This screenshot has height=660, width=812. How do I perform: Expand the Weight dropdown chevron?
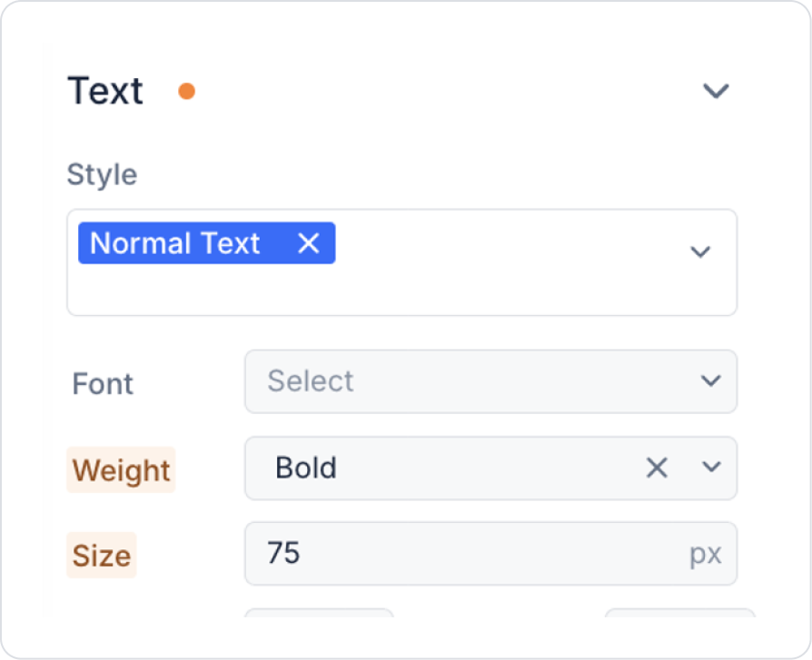[711, 468]
